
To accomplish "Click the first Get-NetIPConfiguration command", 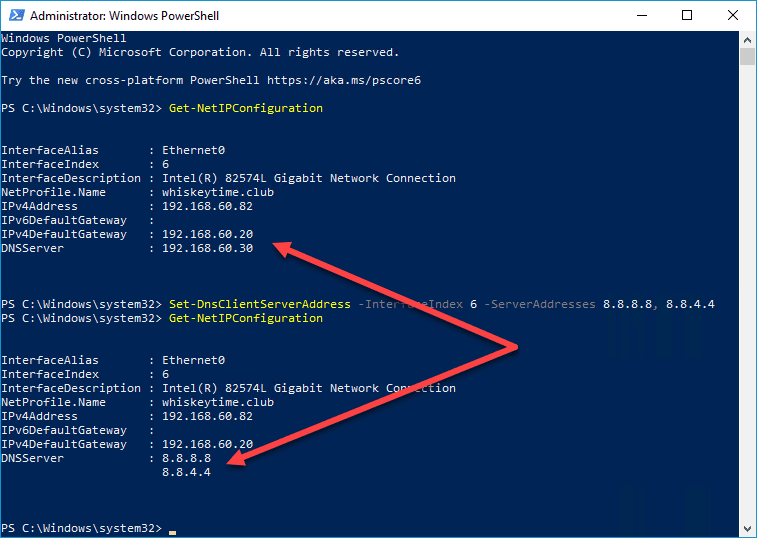I will (x=246, y=108).
